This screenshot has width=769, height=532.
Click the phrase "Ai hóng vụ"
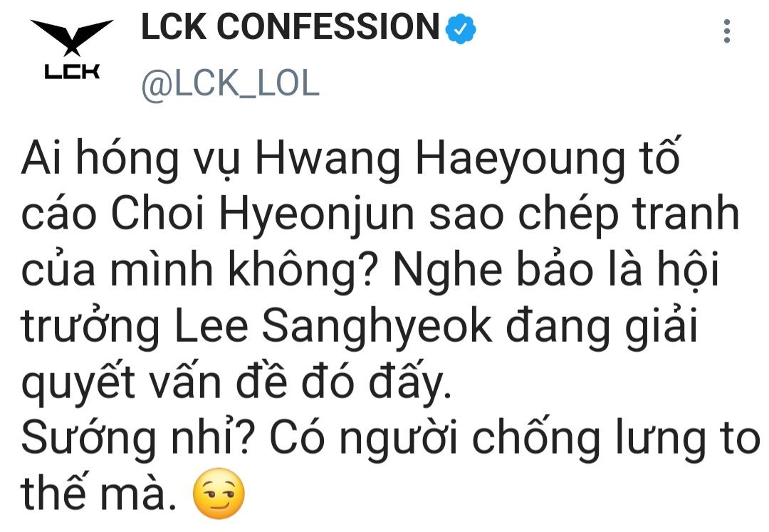(x=131, y=160)
